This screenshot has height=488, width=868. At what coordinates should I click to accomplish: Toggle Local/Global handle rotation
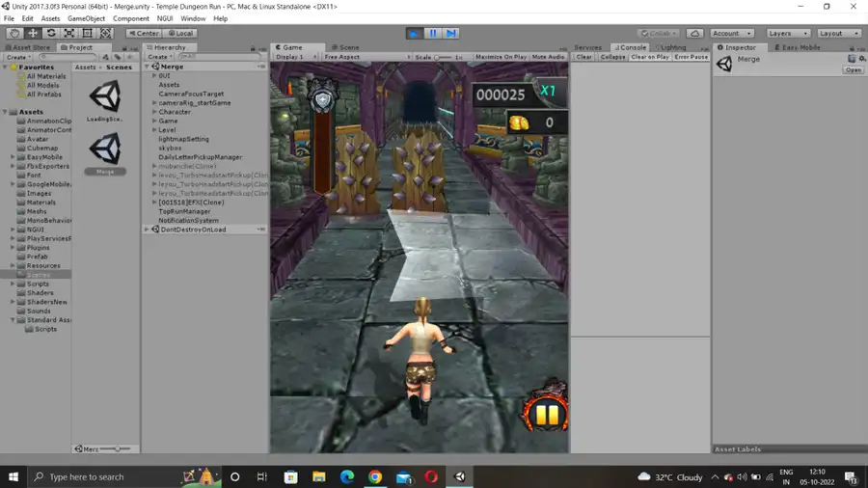coord(180,33)
